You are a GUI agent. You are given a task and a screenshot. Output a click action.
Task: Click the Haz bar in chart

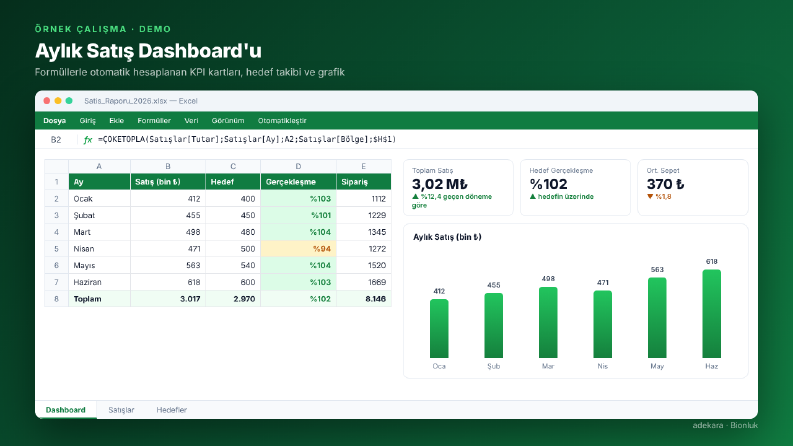[x=712, y=314]
